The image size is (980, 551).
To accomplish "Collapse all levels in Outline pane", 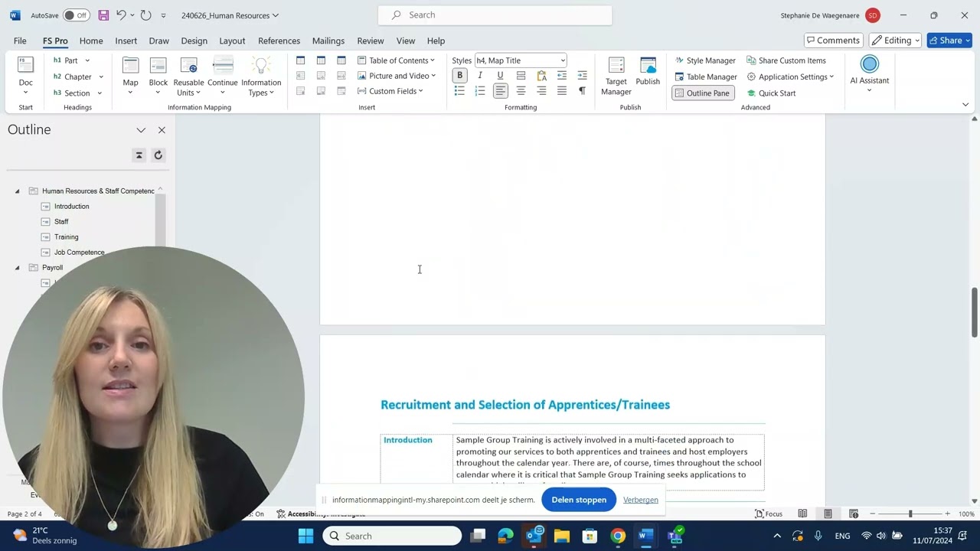I will click(x=139, y=155).
